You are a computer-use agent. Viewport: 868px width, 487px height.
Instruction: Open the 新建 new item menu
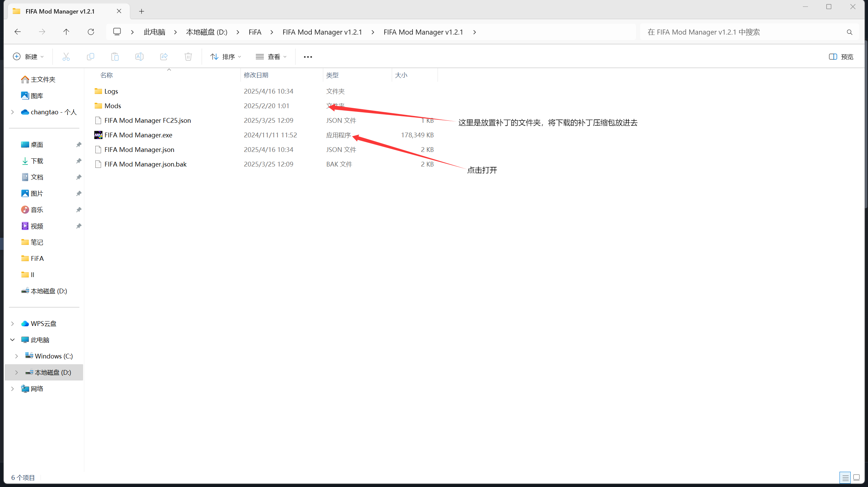[x=28, y=57]
